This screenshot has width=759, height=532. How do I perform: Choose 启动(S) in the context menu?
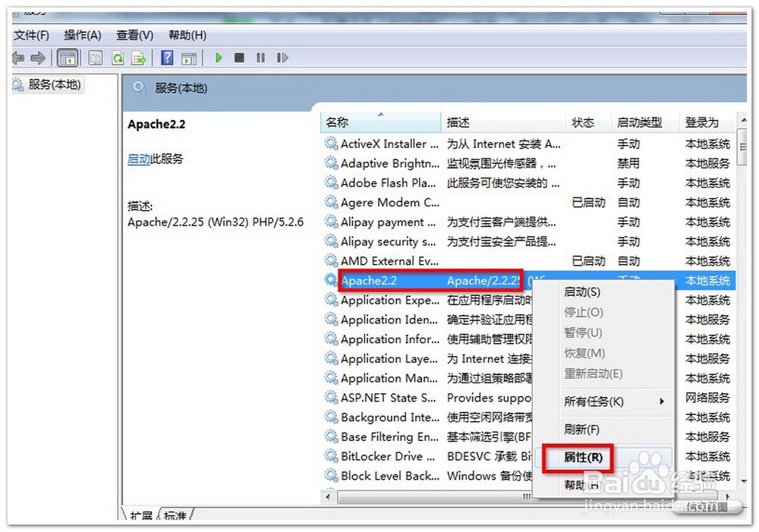coord(582,292)
